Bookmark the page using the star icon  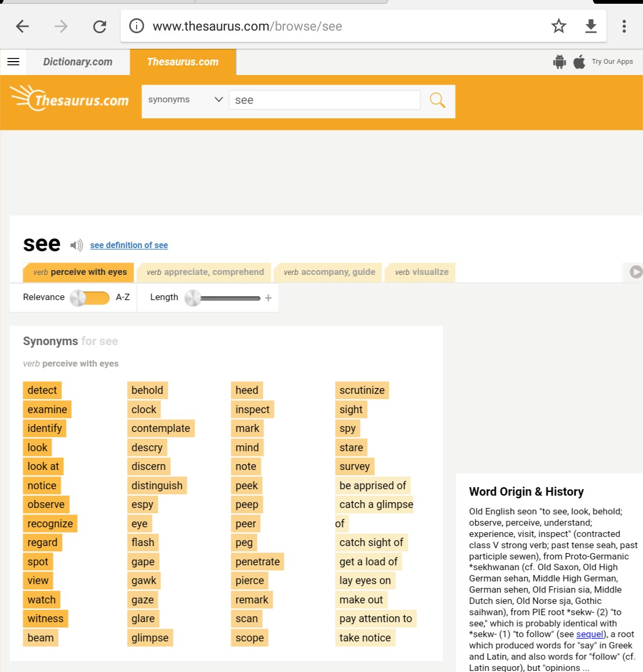click(x=559, y=25)
